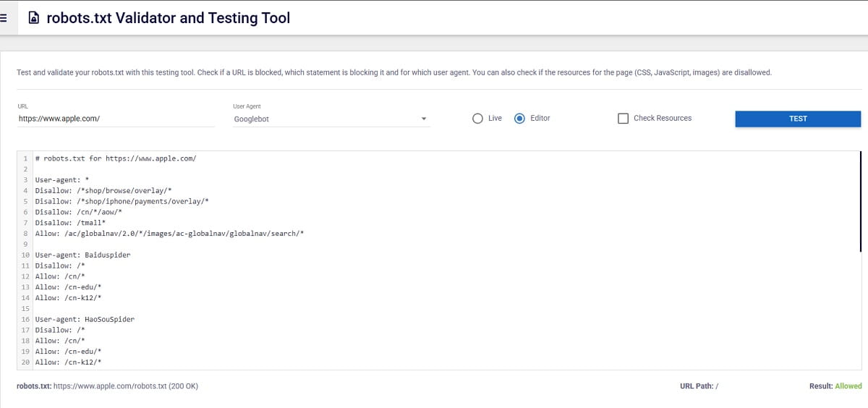Image resolution: width=868 pixels, height=408 pixels.
Task: Enable the Check Resources checkbox
Action: 623,119
